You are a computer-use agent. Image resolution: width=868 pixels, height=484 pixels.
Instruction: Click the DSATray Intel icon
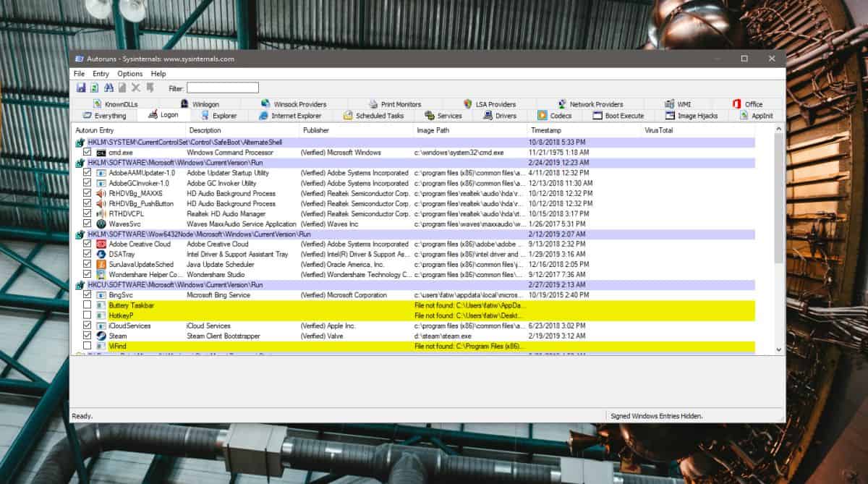pyautogui.click(x=101, y=254)
